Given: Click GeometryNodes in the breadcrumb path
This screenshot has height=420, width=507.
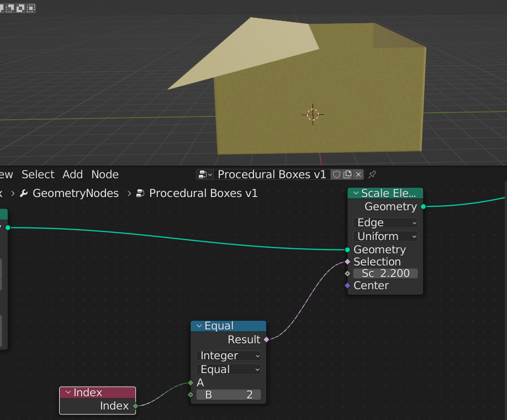Looking at the screenshot, I should 76,193.
